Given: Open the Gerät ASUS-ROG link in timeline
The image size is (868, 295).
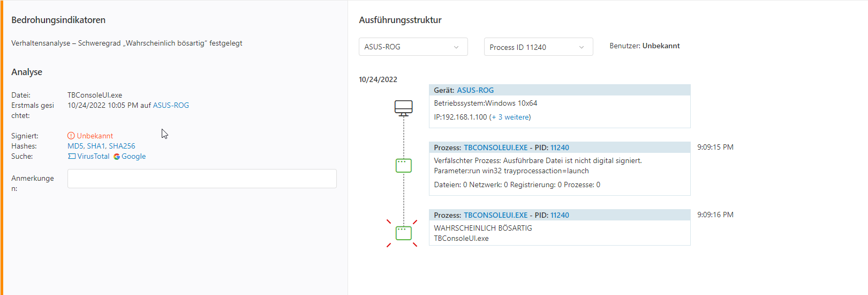Looking at the screenshot, I should [x=475, y=90].
